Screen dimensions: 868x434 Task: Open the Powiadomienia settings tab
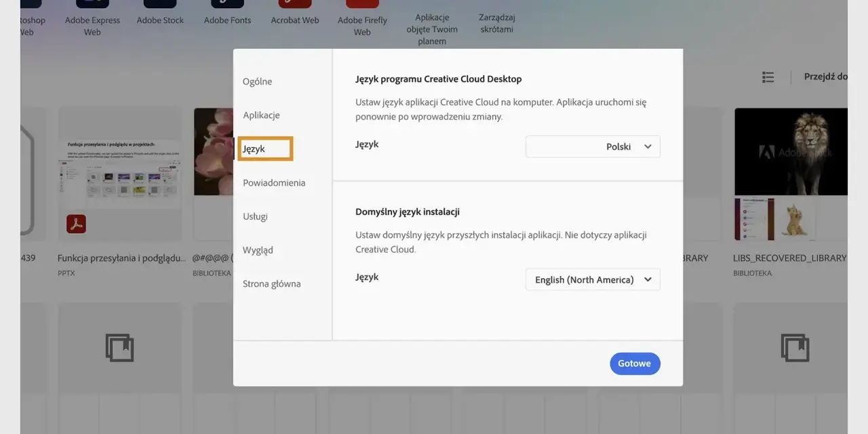(274, 182)
